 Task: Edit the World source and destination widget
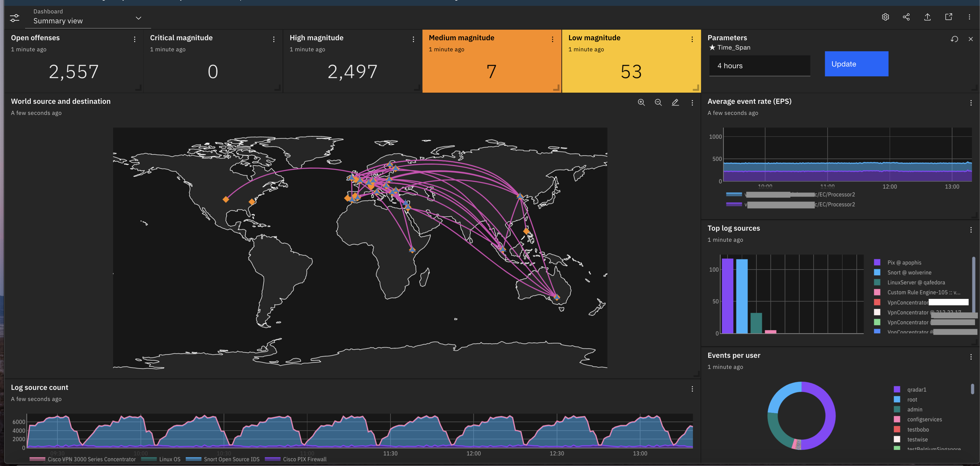(675, 102)
